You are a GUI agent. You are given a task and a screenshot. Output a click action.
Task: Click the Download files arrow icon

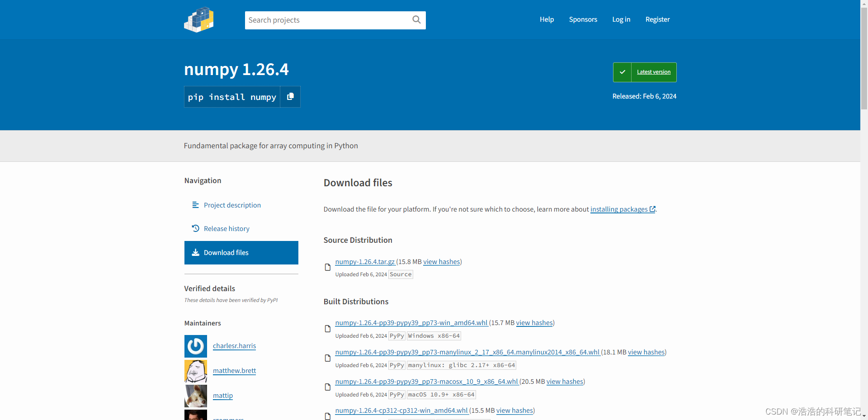point(195,252)
